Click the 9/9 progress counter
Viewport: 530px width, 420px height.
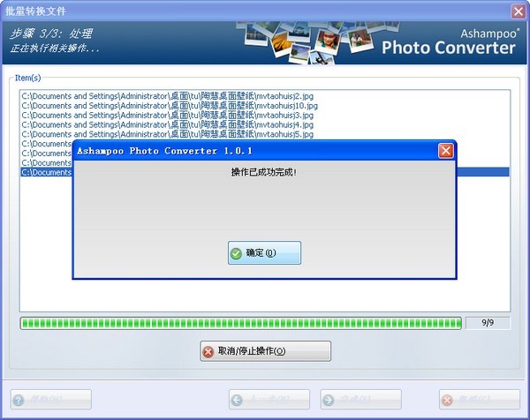(488, 323)
